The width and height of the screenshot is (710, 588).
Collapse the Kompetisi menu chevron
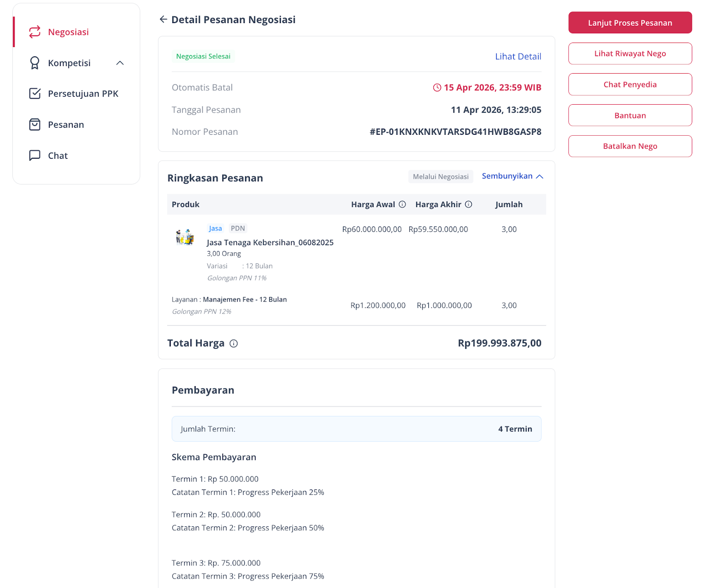pyautogui.click(x=120, y=63)
